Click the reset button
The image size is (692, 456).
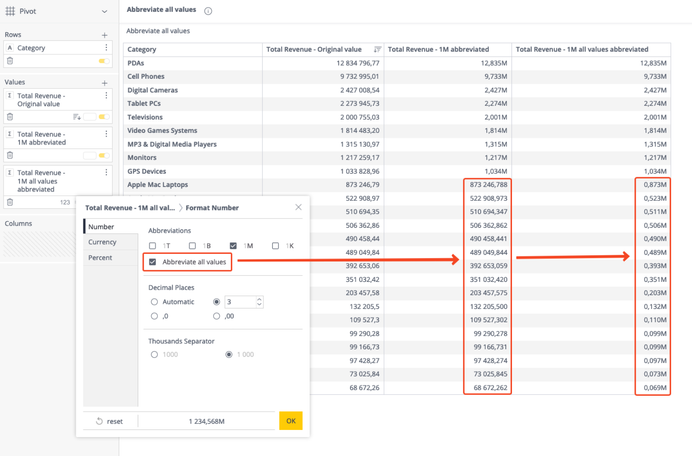pyautogui.click(x=109, y=421)
